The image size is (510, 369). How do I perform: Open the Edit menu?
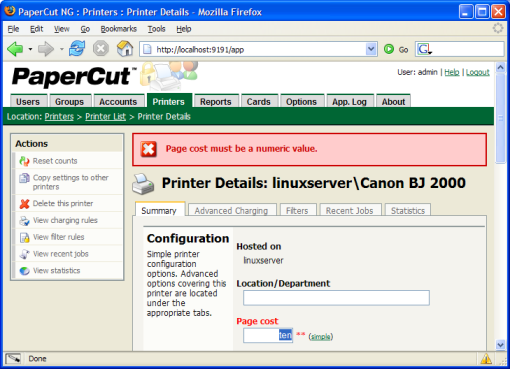pos(37,29)
